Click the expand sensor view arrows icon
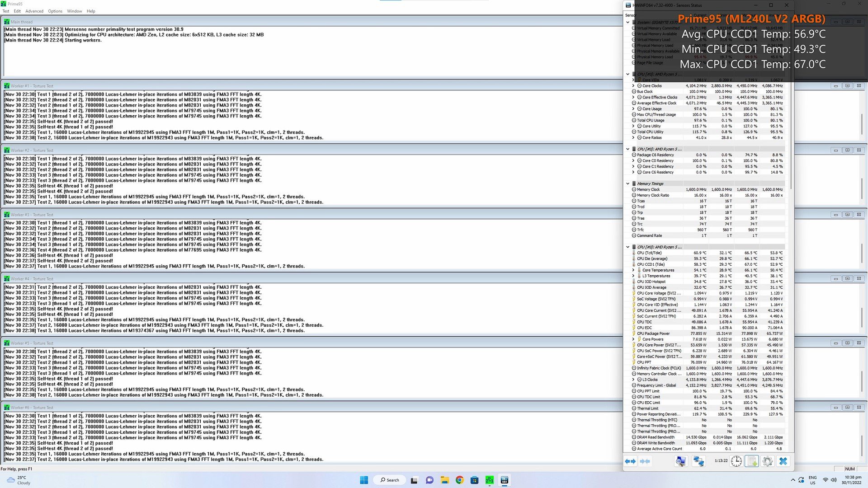The height and width of the screenshot is (488, 868). tap(630, 461)
